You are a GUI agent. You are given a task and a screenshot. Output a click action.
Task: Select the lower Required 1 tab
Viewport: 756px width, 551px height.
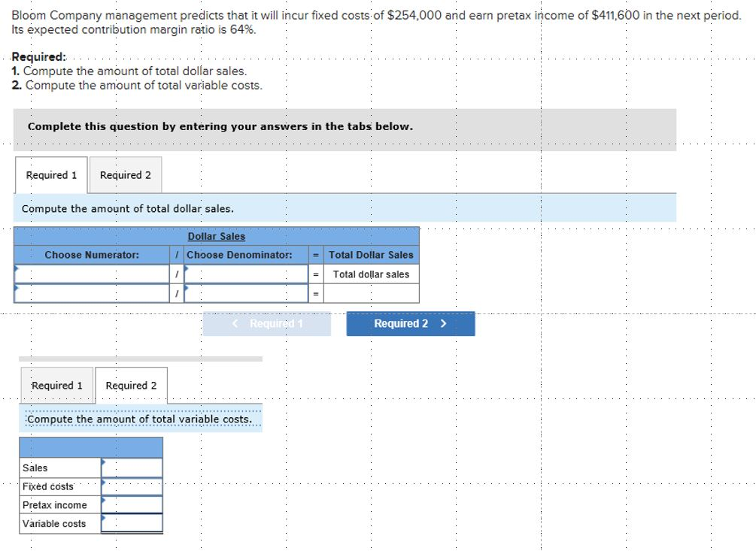point(57,386)
